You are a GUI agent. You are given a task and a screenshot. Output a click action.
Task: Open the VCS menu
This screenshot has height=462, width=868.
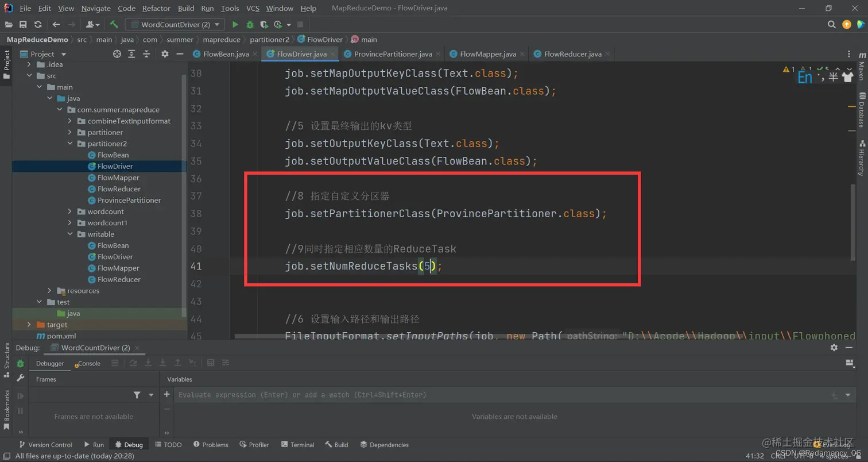pyautogui.click(x=253, y=9)
